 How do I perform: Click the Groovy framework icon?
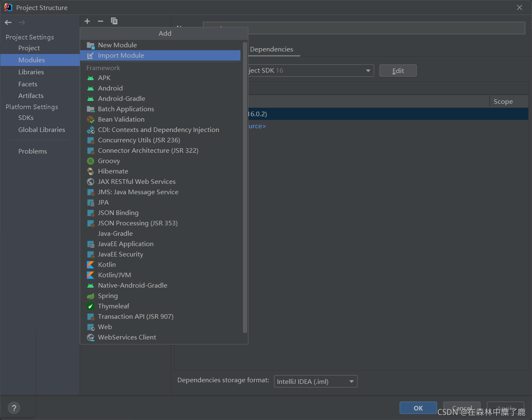(x=91, y=161)
